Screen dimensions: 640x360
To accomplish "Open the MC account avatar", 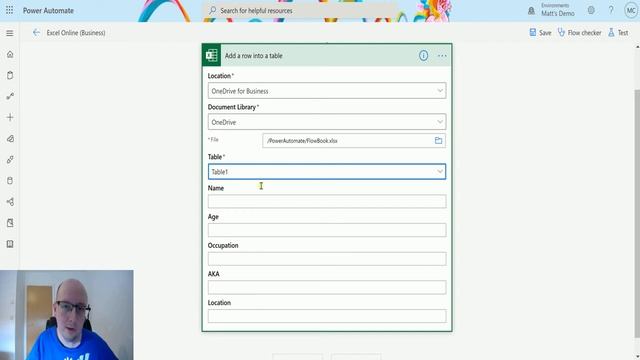I will 631,10.
